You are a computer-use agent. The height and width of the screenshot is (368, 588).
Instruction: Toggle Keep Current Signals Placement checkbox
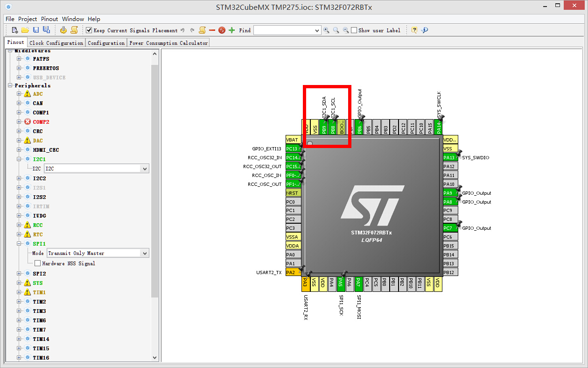click(x=89, y=30)
